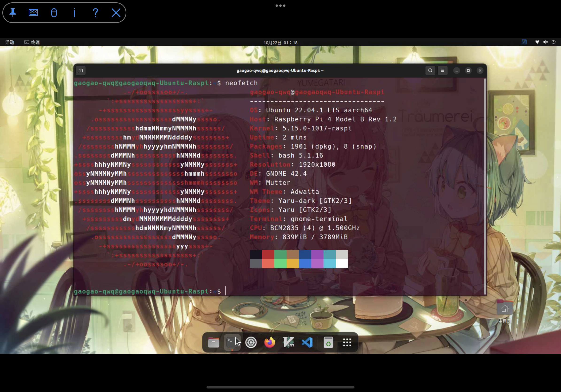The height and width of the screenshot is (392, 561).
Task: Close the remote session with X icon
Action: [116, 12]
